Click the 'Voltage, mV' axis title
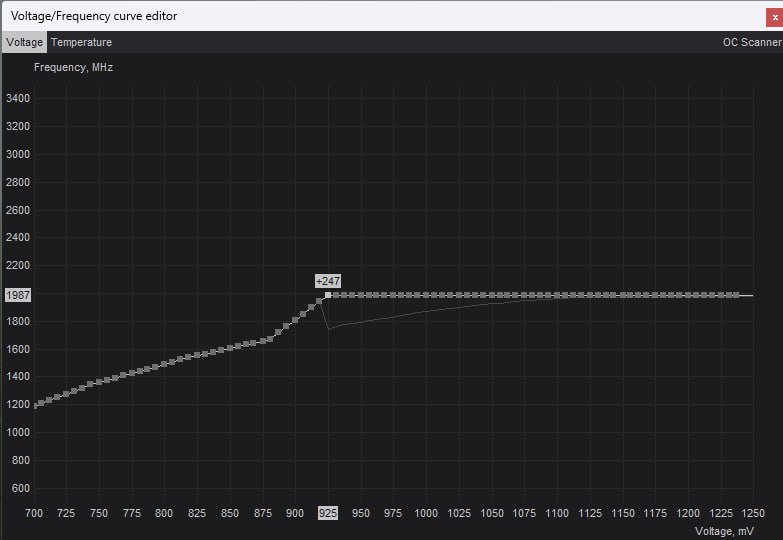This screenshot has width=783, height=540. pyautogui.click(x=724, y=531)
